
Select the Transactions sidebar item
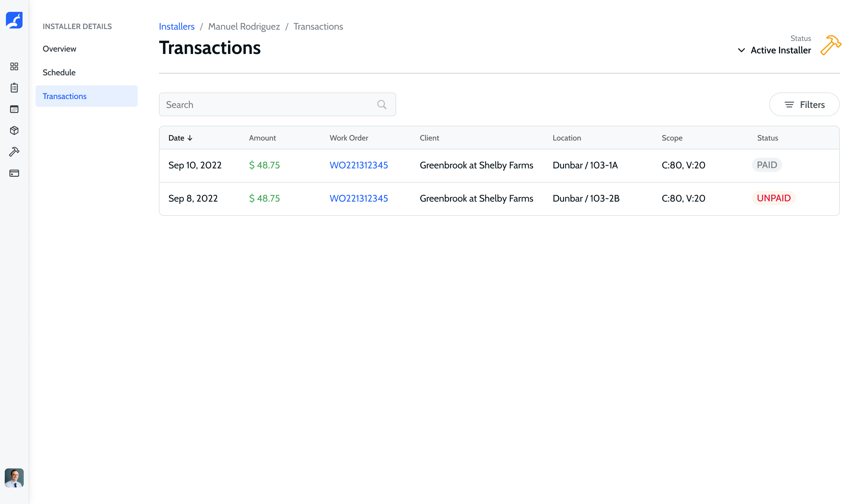(65, 96)
